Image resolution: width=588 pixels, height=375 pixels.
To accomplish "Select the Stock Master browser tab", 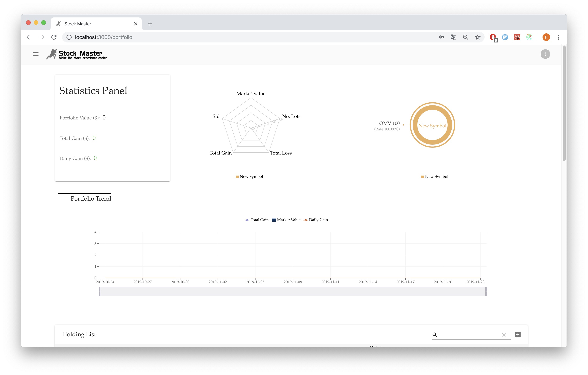I will pos(96,24).
